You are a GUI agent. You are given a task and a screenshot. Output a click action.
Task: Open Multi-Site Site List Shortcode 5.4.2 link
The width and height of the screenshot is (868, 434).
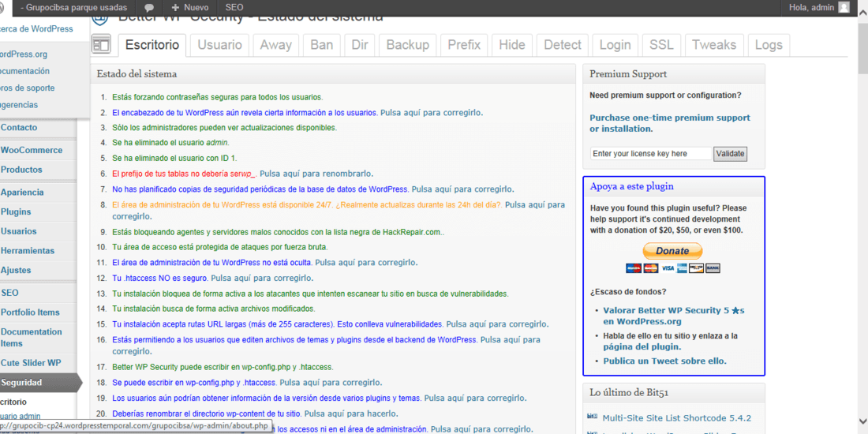tap(676, 418)
